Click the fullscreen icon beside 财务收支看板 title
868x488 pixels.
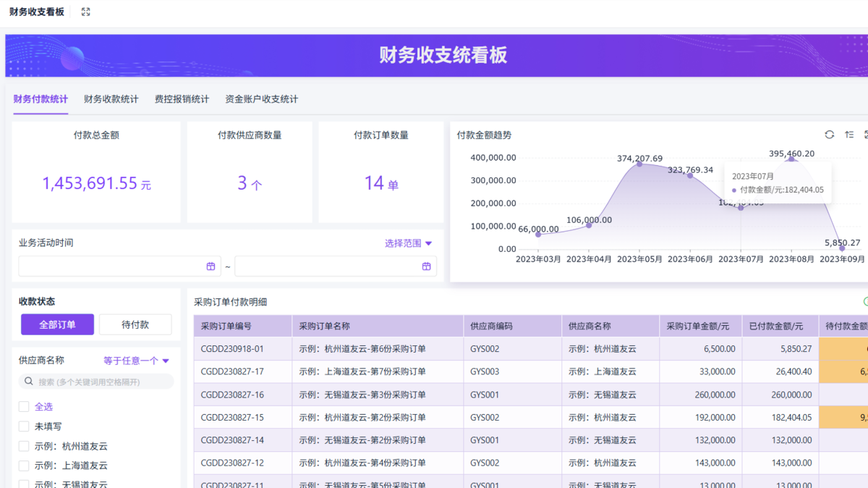point(85,12)
